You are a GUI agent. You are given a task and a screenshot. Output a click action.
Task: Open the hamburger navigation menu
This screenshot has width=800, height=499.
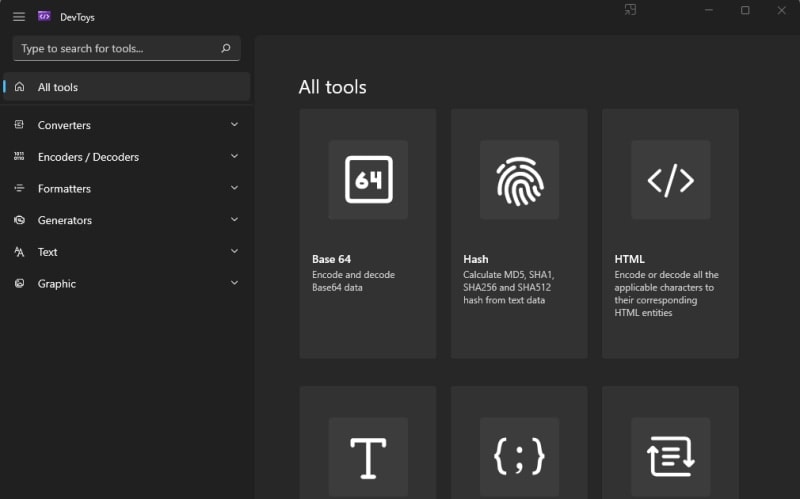click(18, 17)
